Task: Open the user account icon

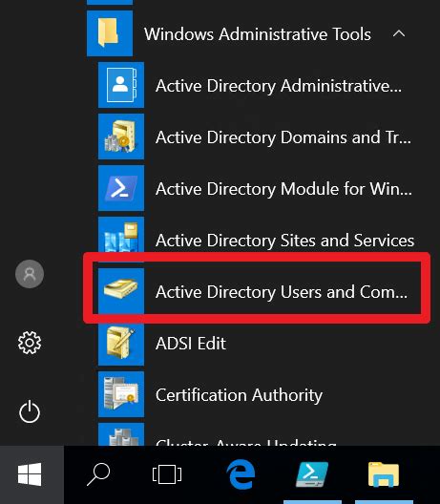Action: pos(30,274)
